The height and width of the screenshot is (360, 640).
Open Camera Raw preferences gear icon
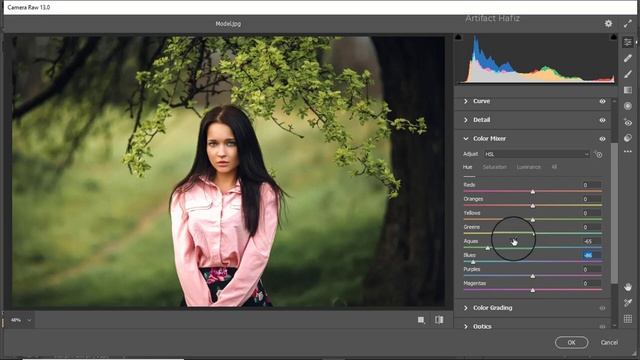(x=608, y=24)
